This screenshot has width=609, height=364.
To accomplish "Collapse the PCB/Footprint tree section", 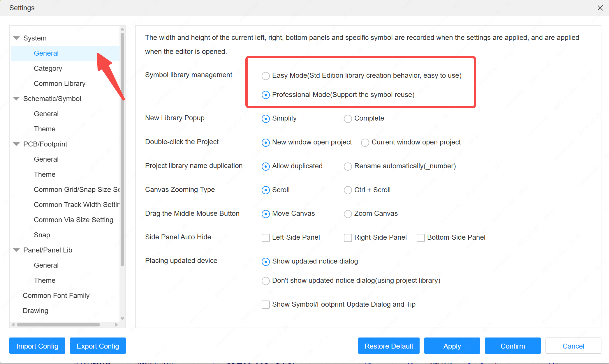I will point(16,144).
